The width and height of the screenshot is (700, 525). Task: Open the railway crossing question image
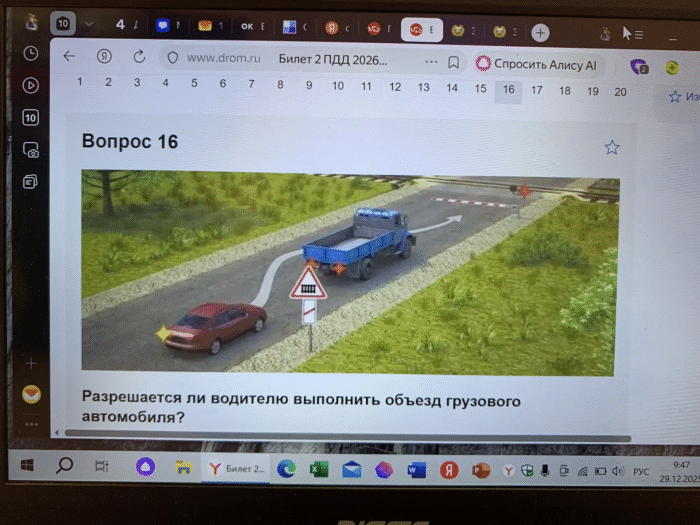(x=350, y=273)
